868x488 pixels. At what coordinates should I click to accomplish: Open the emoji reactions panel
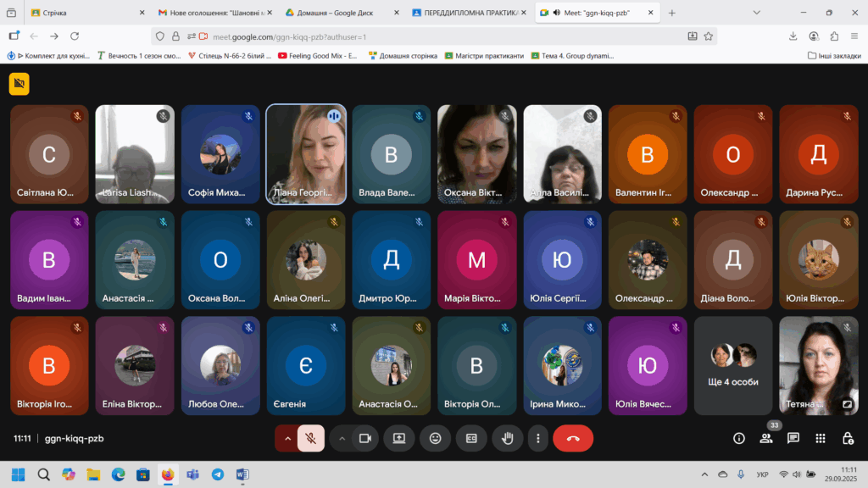(436, 438)
